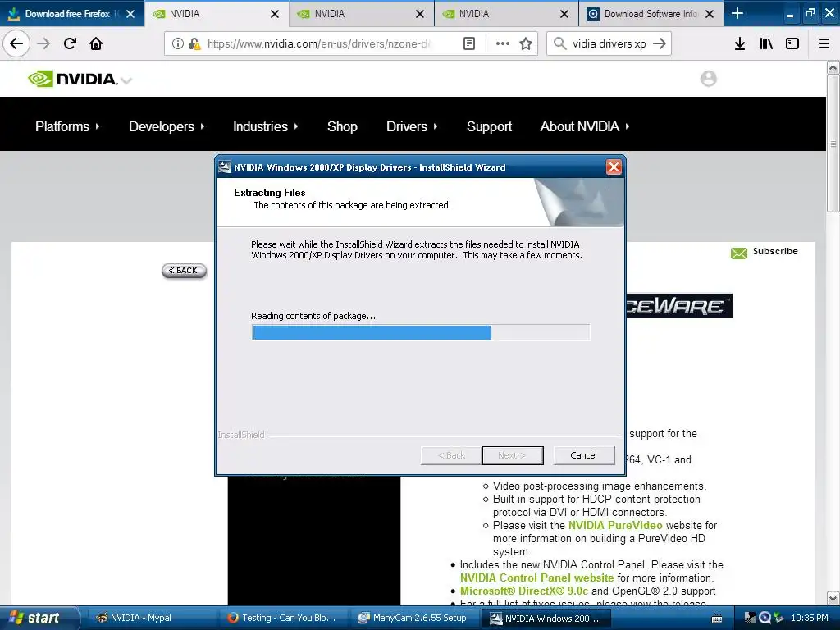Click the Next button in the wizard
Viewport: 840px width, 630px height.
[x=512, y=455]
